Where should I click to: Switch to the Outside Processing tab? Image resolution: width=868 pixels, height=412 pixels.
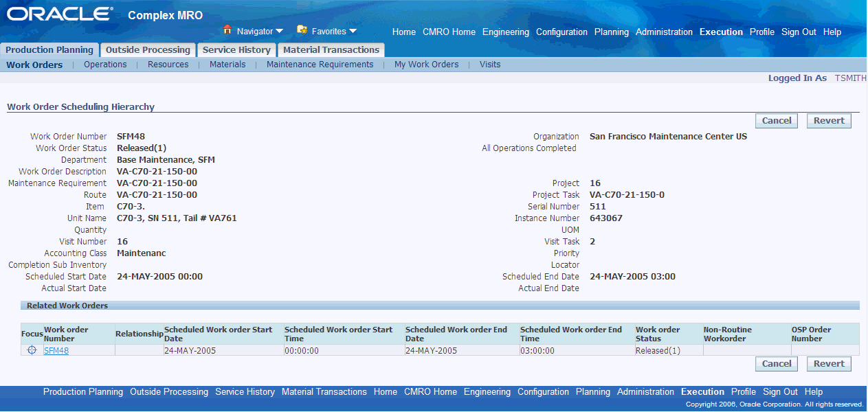click(148, 49)
